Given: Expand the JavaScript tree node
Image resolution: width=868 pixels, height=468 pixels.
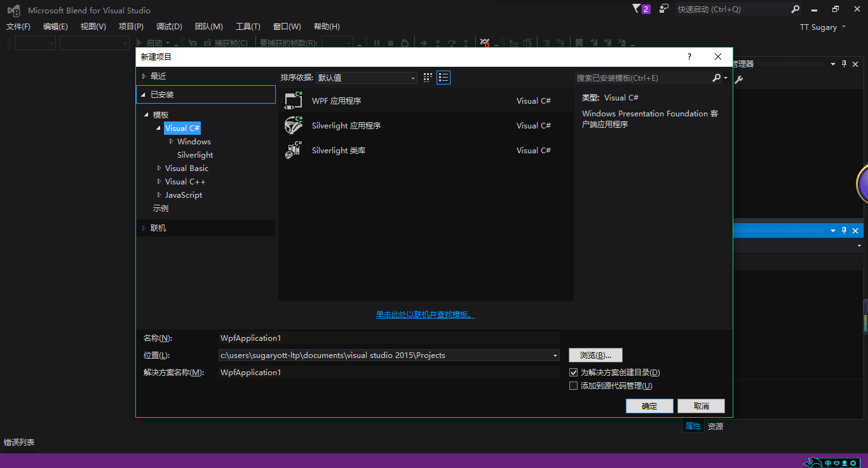Looking at the screenshot, I should (x=159, y=195).
